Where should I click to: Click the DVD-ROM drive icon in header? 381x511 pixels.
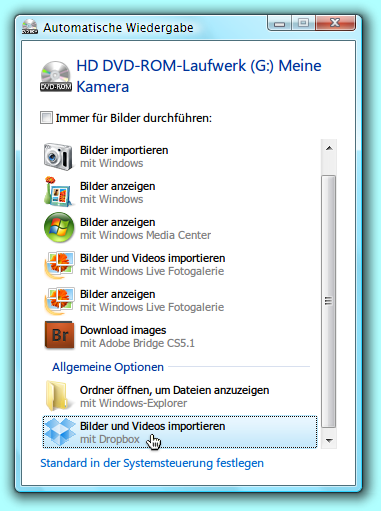tap(56, 76)
